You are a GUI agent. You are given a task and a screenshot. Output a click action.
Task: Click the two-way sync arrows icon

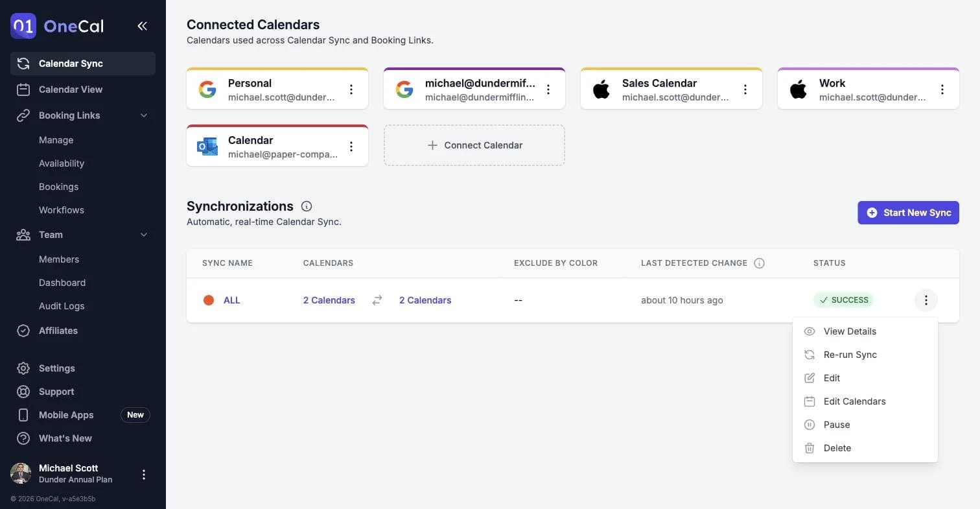[x=377, y=300]
